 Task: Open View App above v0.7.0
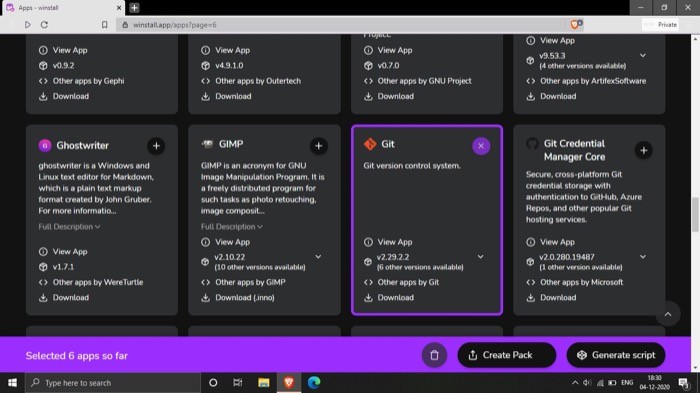(x=388, y=50)
